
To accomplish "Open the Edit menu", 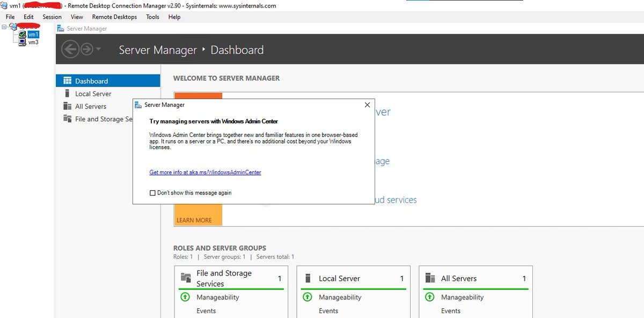I will coord(28,17).
